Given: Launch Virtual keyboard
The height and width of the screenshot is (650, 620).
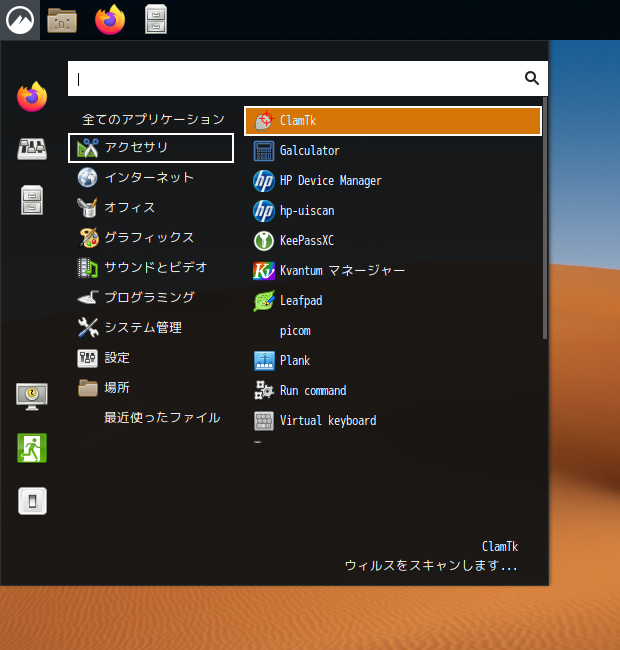Looking at the screenshot, I should 393,421.
